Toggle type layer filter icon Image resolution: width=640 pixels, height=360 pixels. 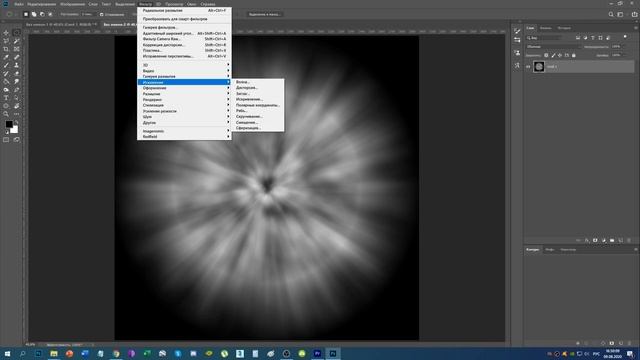(593, 38)
